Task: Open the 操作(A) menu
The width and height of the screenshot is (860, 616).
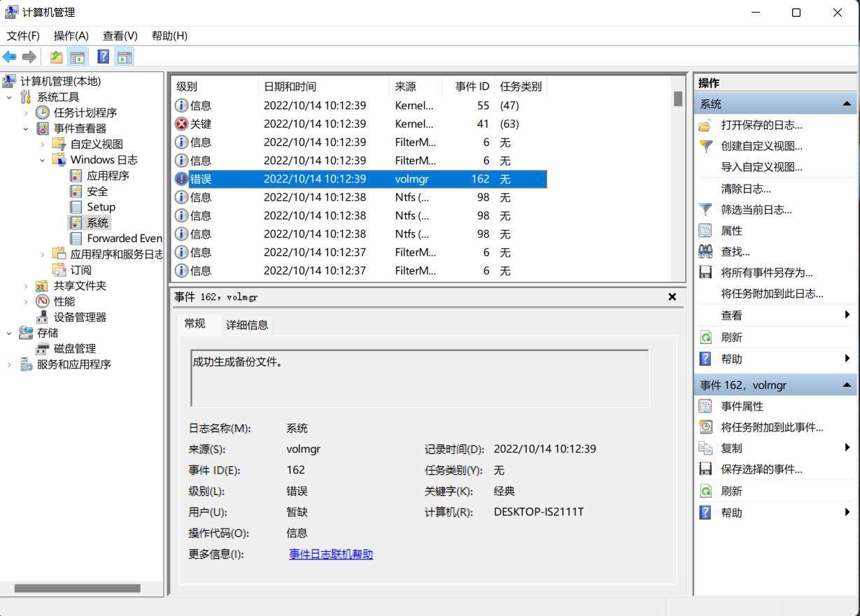Action: pos(71,36)
